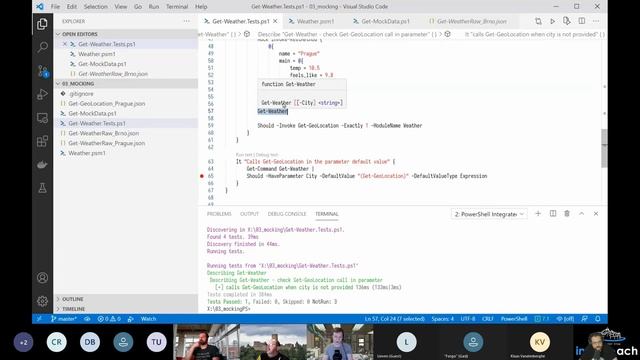Click the Ln 57 cursor position indicator
The height and width of the screenshot is (360, 640).
coord(394,319)
